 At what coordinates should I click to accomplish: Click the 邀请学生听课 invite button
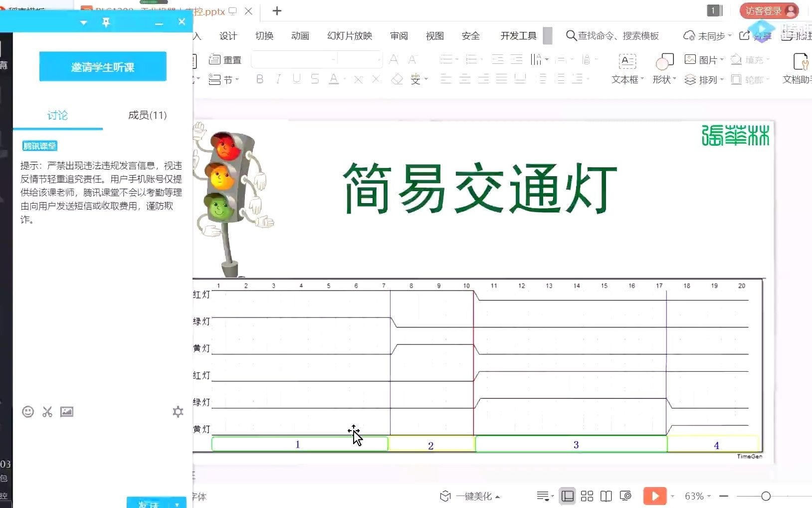tap(103, 66)
